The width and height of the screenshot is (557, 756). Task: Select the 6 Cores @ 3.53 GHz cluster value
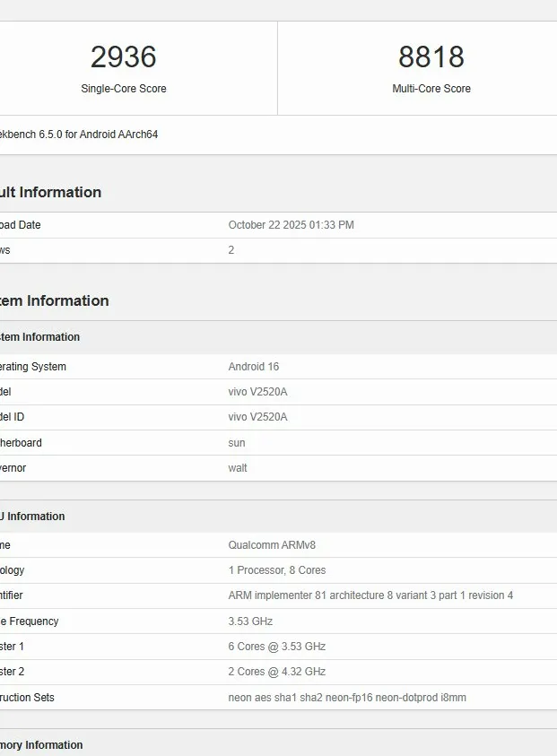[276, 647]
